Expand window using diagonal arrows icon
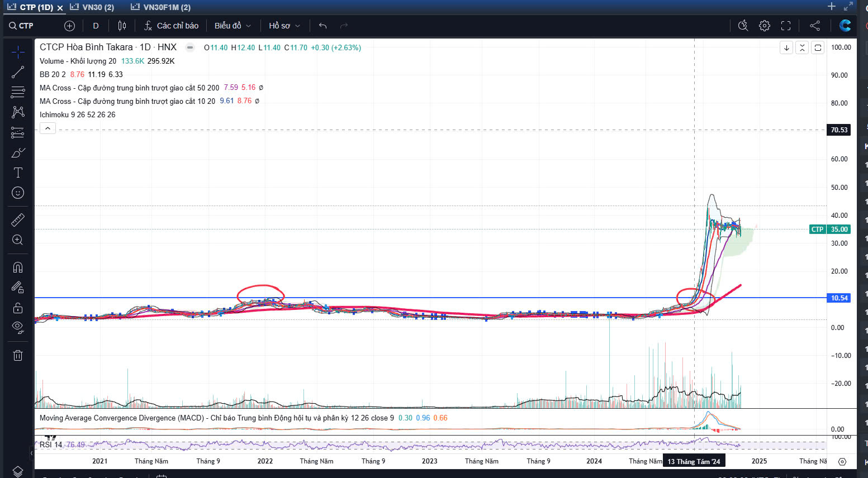 click(848, 6)
